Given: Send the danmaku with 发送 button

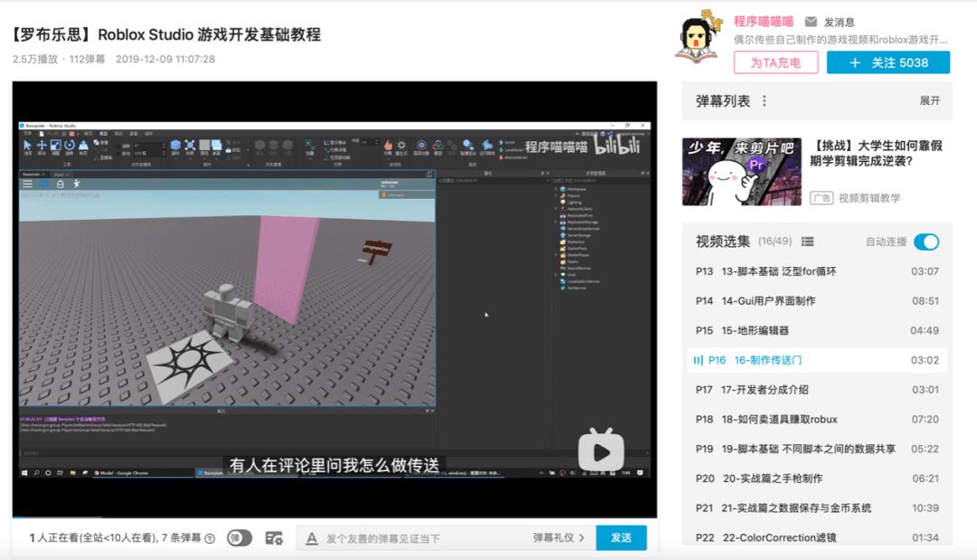Looking at the screenshot, I should [621, 537].
